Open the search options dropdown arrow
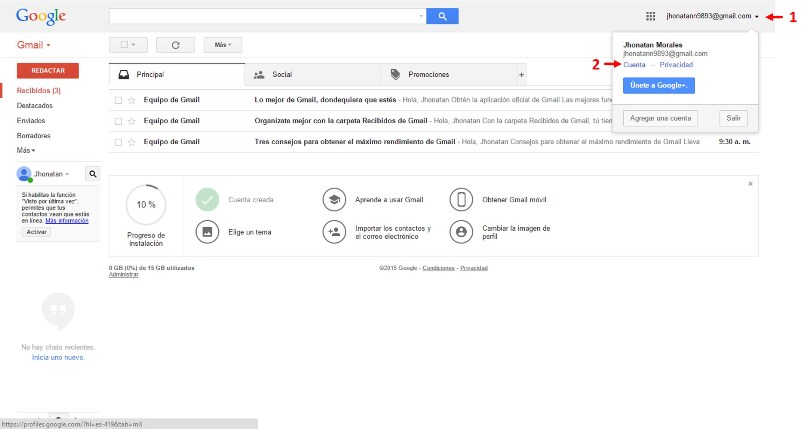This screenshot has height=429, width=807. 421,16
